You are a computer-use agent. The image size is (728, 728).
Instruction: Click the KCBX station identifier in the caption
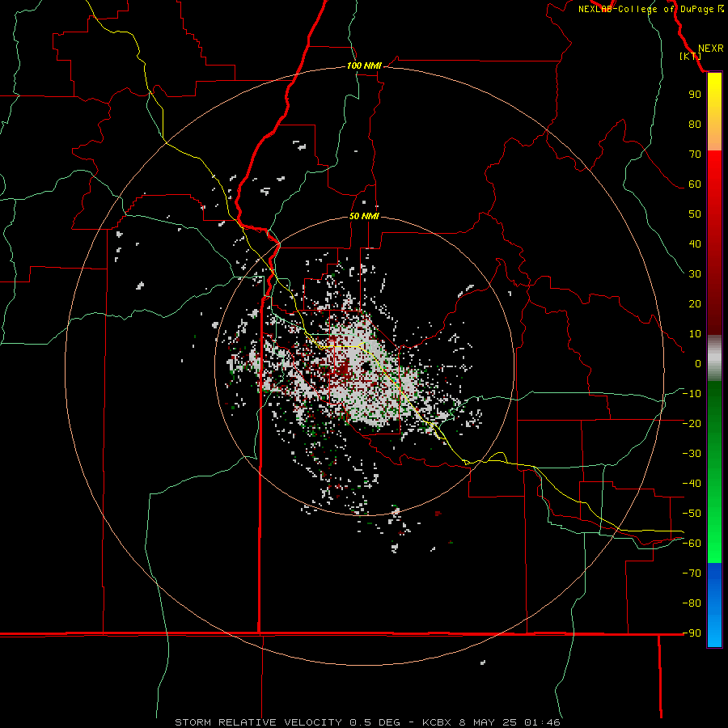click(438, 722)
